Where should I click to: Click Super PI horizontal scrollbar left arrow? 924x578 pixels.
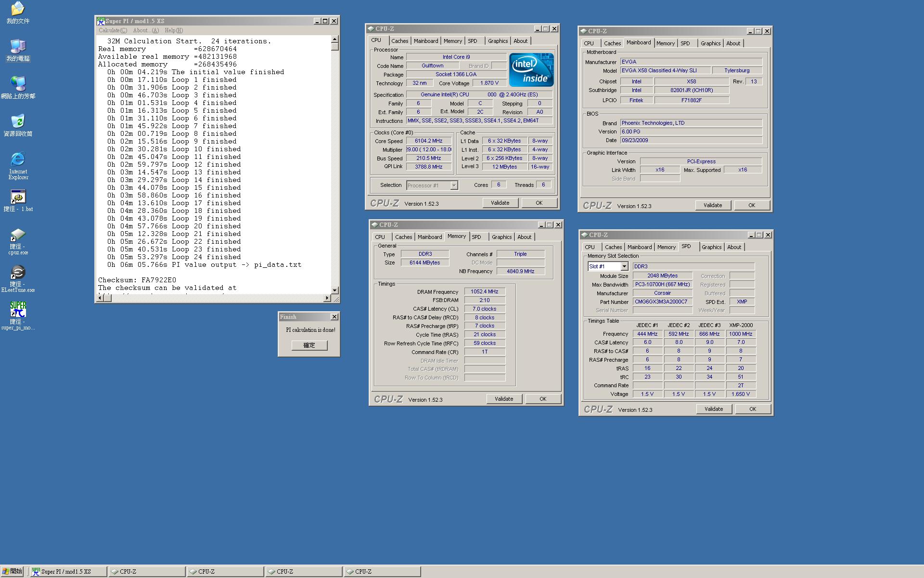coord(100,298)
